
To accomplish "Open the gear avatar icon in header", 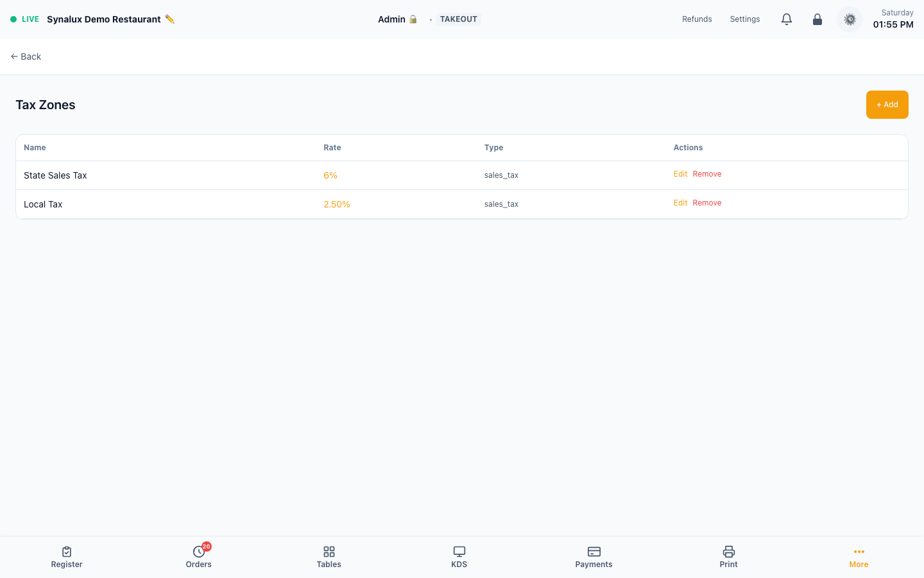I will point(850,19).
